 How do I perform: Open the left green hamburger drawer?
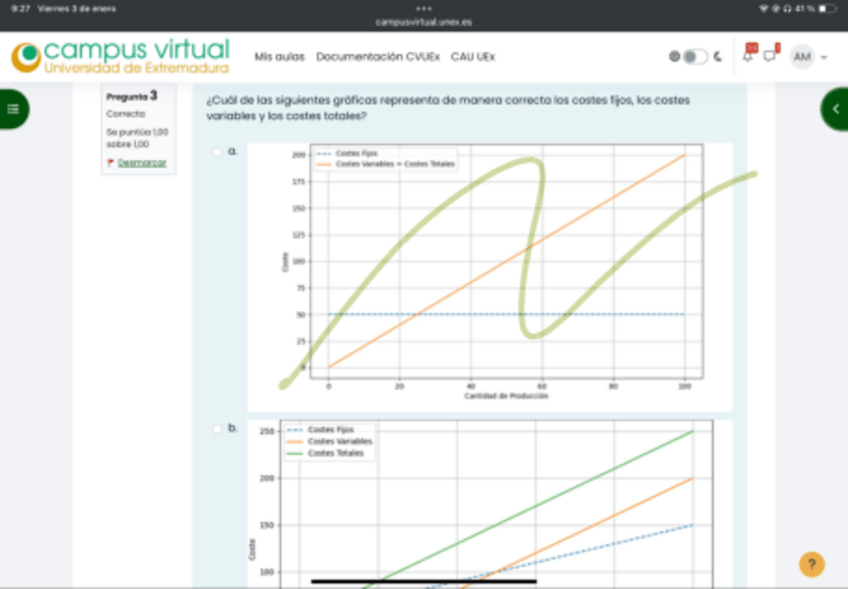pos(14,109)
